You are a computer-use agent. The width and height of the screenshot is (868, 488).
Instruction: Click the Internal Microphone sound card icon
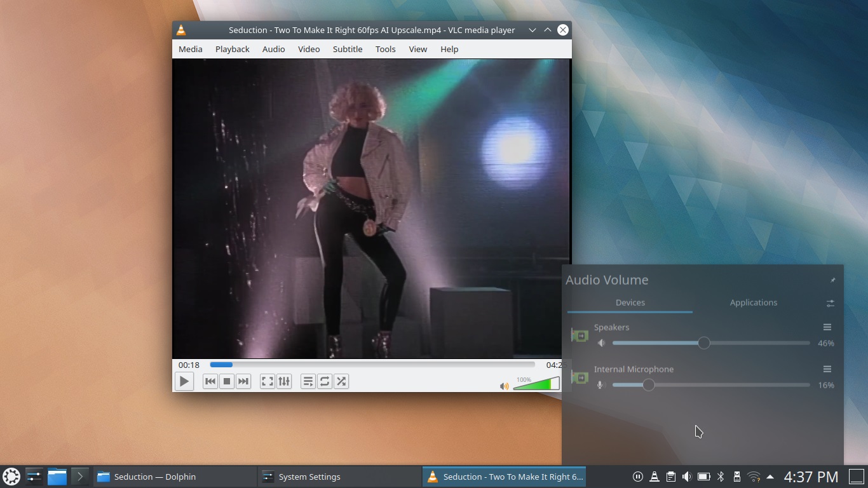point(580,377)
